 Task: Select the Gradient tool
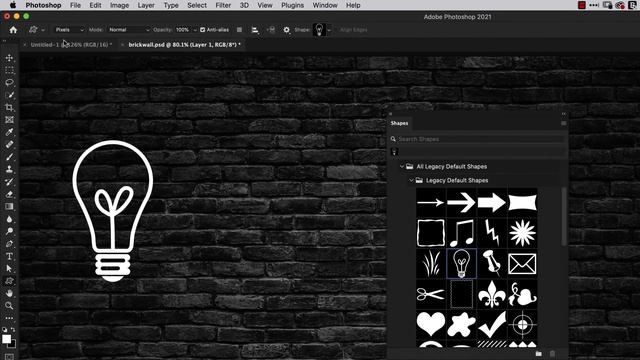9,207
